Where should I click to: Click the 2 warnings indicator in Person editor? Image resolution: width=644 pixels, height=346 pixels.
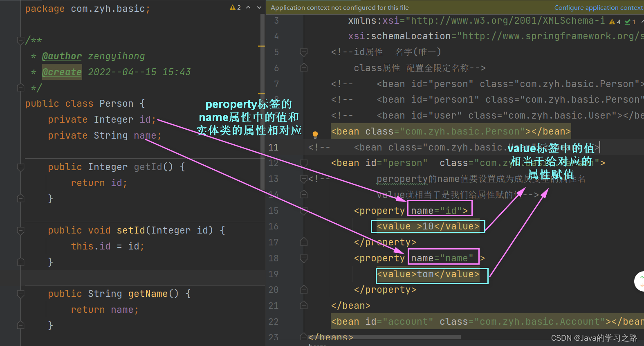tap(235, 7)
